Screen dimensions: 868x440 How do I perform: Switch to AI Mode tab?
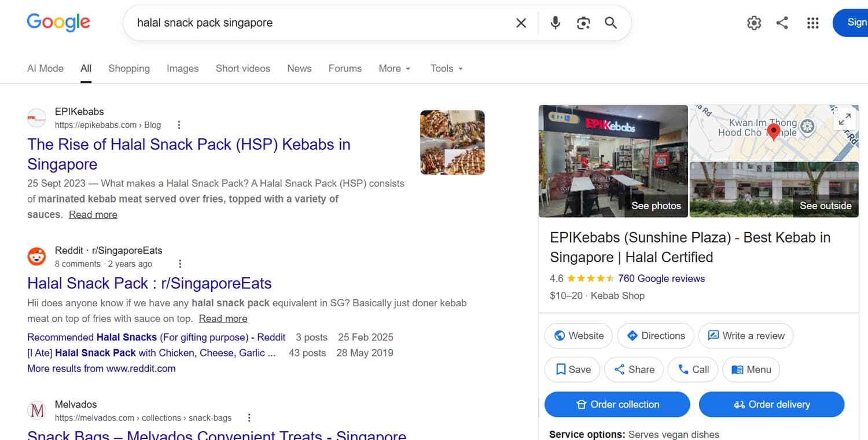click(45, 68)
